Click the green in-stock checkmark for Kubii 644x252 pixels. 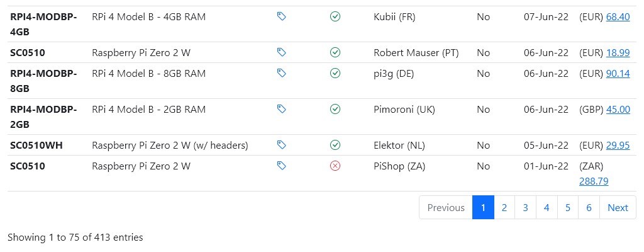click(335, 17)
